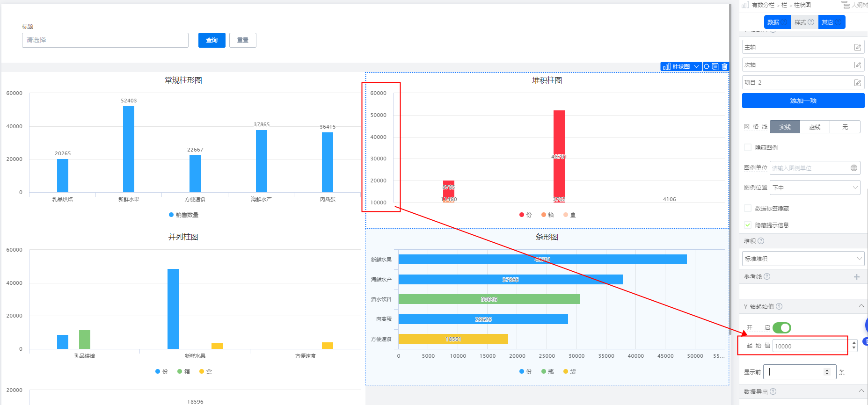
Task: Click 有数分栏 in breadcrumb
Action: point(763,5)
